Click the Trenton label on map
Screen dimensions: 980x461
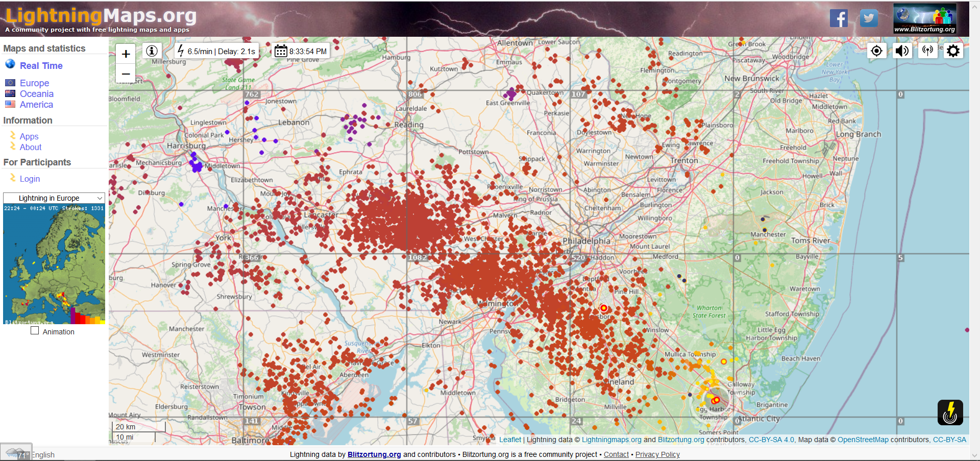pos(684,160)
